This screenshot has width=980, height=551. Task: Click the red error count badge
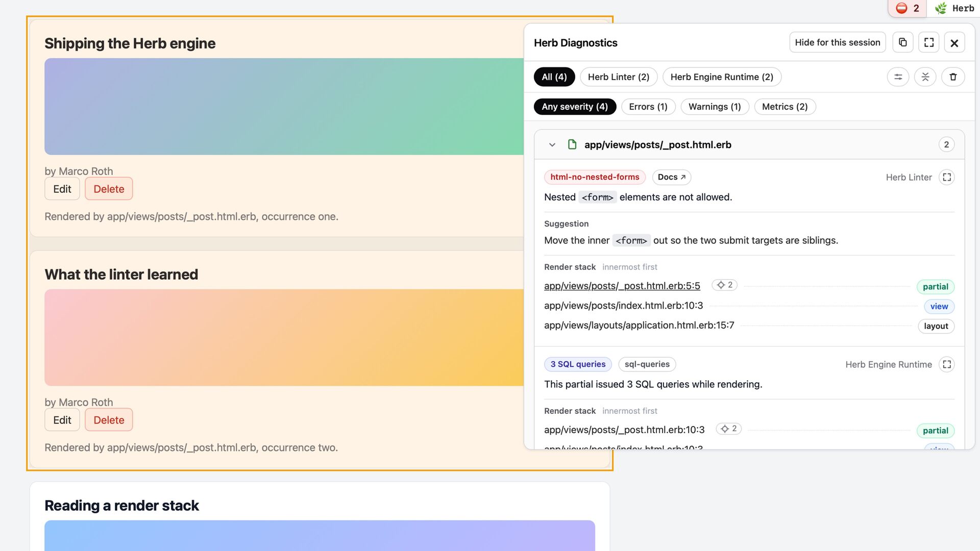coord(907,8)
